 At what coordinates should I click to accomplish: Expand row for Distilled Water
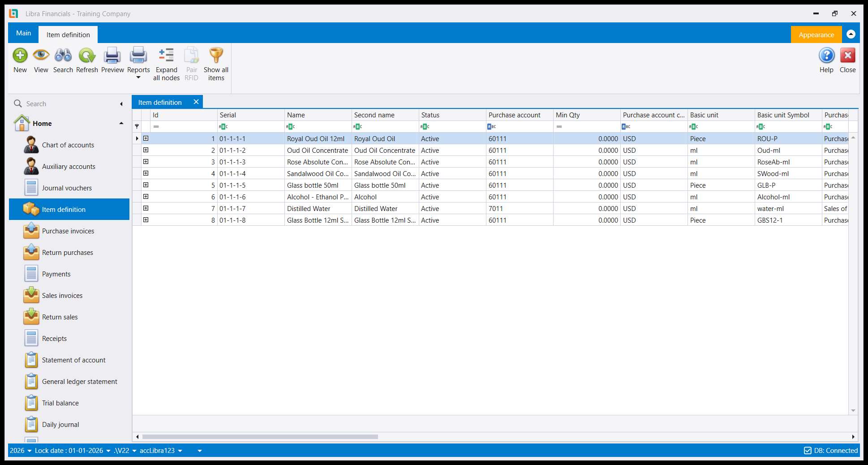pyautogui.click(x=146, y=208)
